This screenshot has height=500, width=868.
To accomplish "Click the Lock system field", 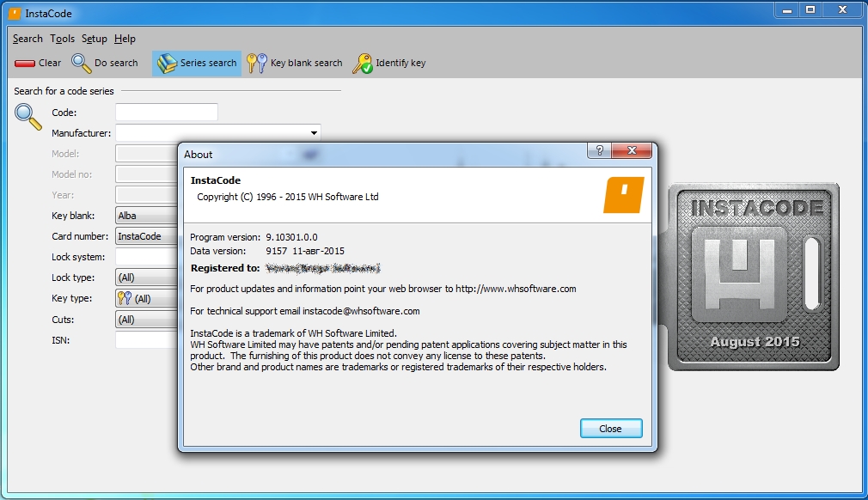I will (x=147, y=257).
